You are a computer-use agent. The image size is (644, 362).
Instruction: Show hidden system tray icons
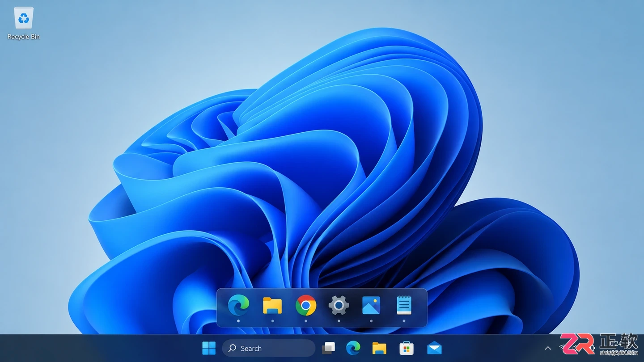coord(548,348)
